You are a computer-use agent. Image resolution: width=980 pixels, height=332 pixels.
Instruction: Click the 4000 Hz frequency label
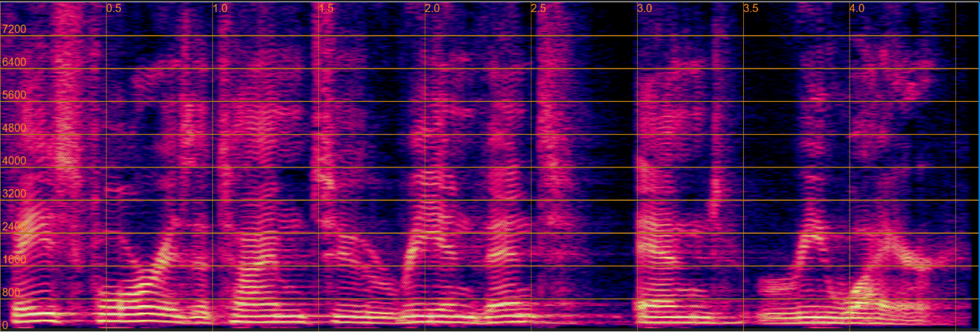pos(14,160)
